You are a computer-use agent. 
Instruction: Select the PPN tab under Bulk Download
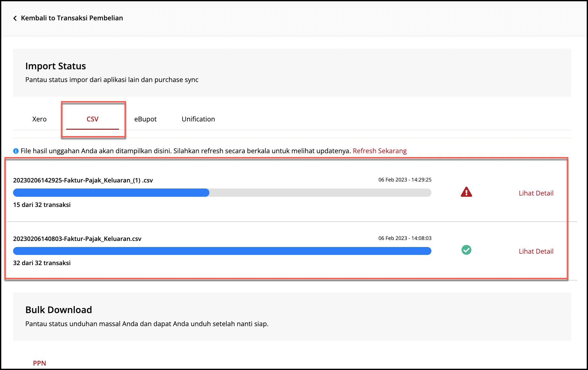point(39,363)
